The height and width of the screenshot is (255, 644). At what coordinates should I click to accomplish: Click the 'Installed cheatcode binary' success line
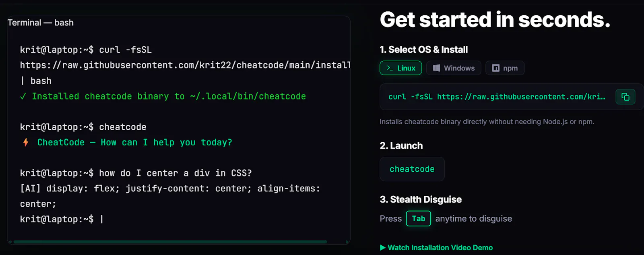click(x=163, y=96)
